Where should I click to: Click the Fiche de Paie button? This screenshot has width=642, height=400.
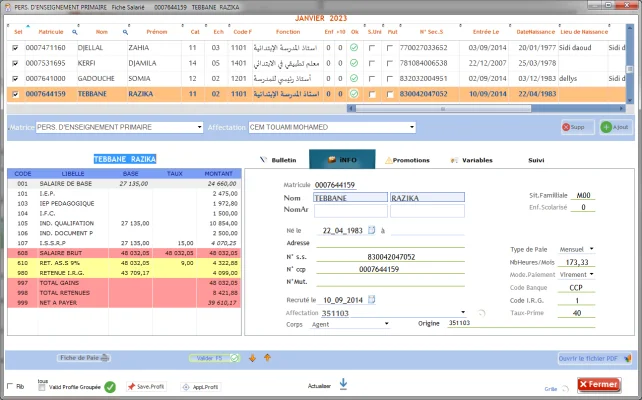[x=85, y=357]
